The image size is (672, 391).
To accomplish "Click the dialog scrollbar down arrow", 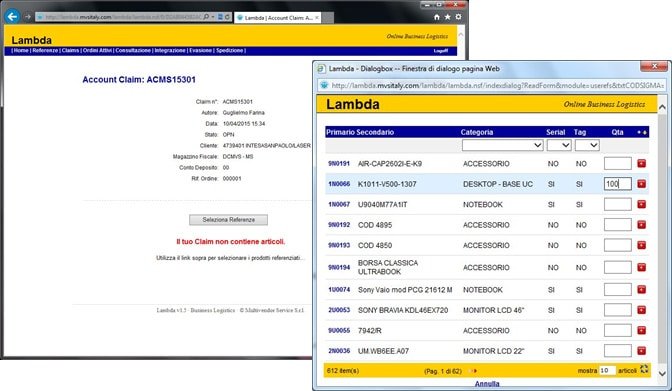I will coord(662,373).
